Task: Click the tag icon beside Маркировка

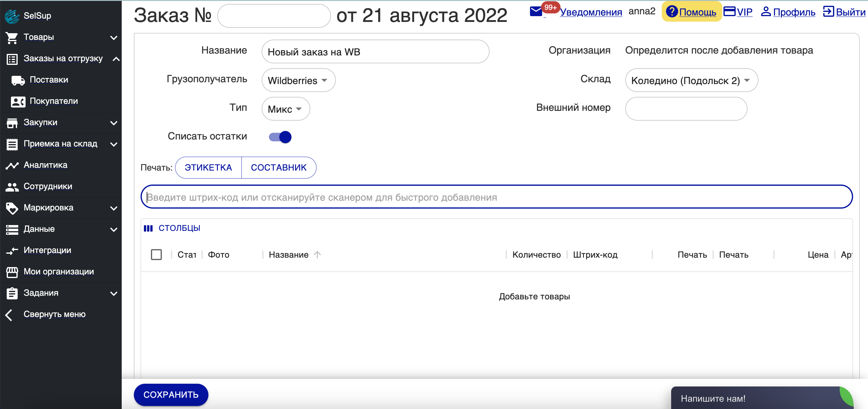Action: pos(12,208)
